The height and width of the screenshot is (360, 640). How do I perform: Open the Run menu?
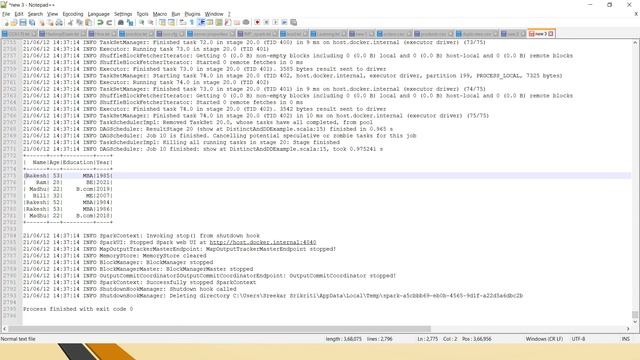point(176,14)
